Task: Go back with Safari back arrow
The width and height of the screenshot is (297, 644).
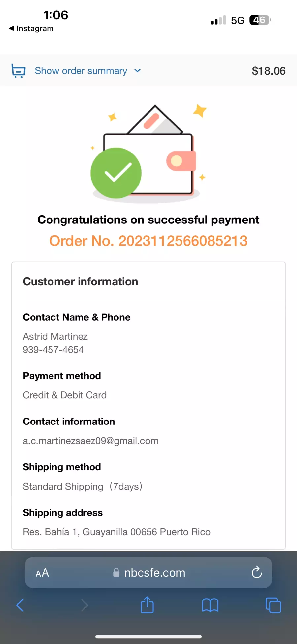Action: [x=20, y=605]
